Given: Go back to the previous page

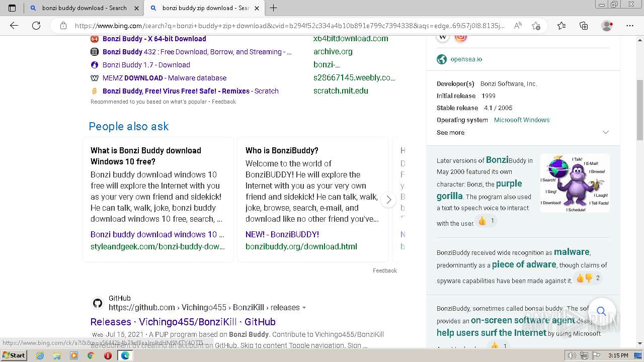Looking at the screenshot, I should pyautogui.click(x=14, y=26).
